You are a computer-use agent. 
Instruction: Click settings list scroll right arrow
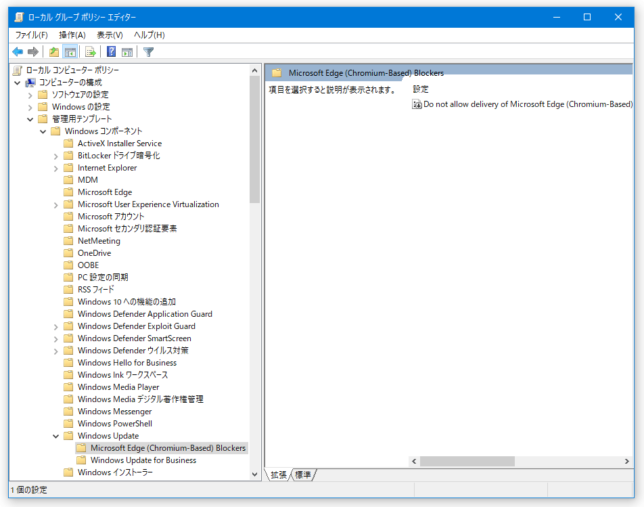(x=627, y=461)
